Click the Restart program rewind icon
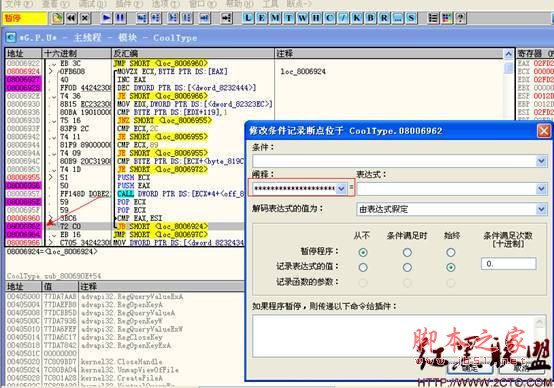This screenshot has width=554, height=388. tap(71, 18)
